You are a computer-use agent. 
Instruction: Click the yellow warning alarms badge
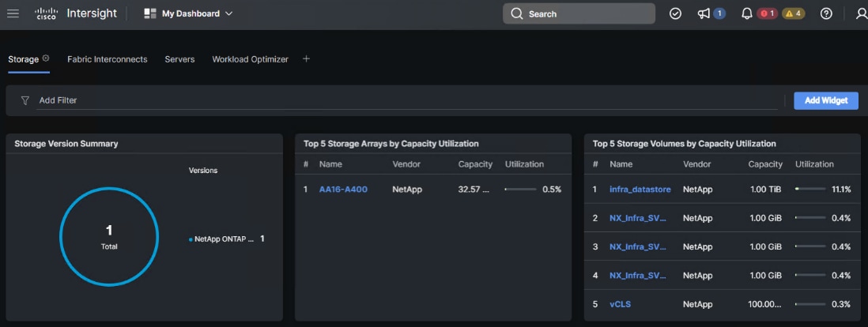click(794, 13)
